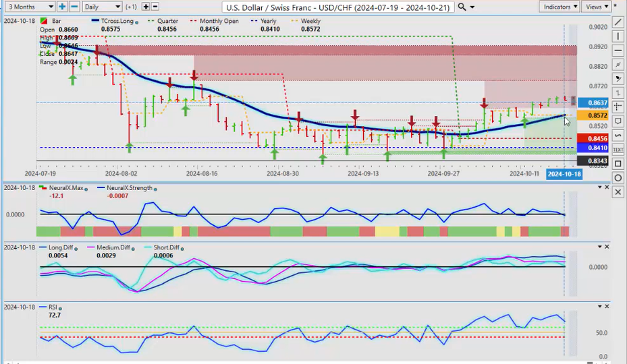
Task: Toggle the TCross.Long indicator legend dot
Action: click(137, 22)
